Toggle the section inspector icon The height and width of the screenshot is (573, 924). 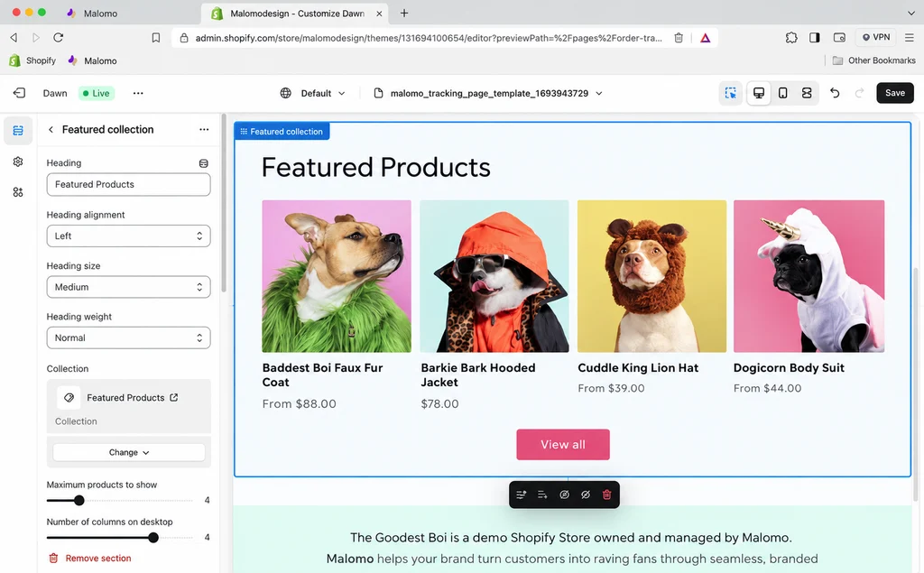tap(731, 93)
